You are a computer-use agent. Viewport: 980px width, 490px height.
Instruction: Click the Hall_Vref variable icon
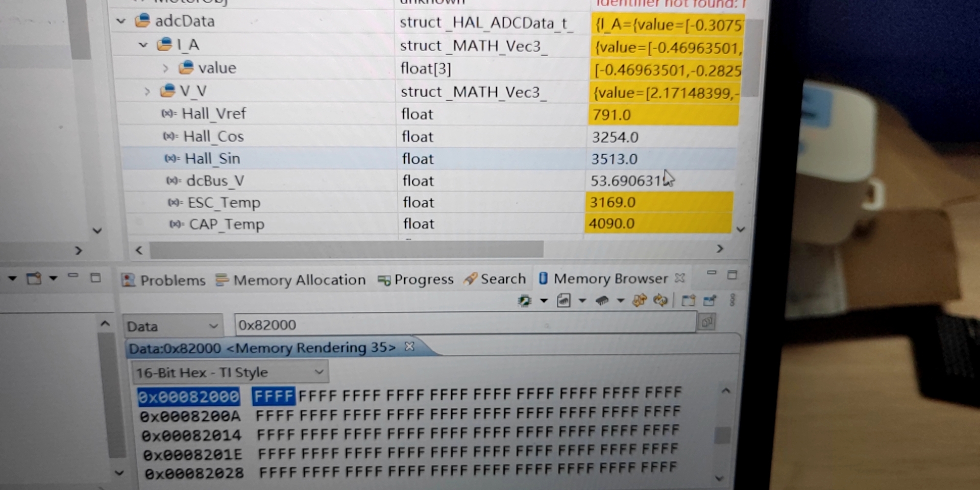169,114
